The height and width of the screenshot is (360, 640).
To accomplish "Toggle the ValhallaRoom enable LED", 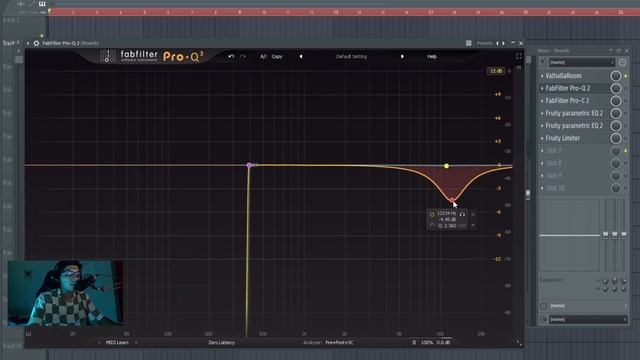I will [x=626, y=76].
